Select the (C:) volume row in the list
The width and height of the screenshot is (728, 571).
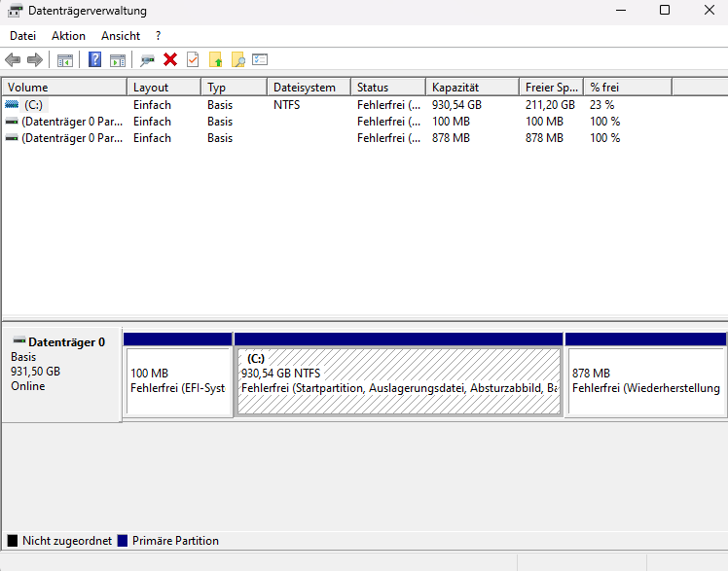[336, 105]
